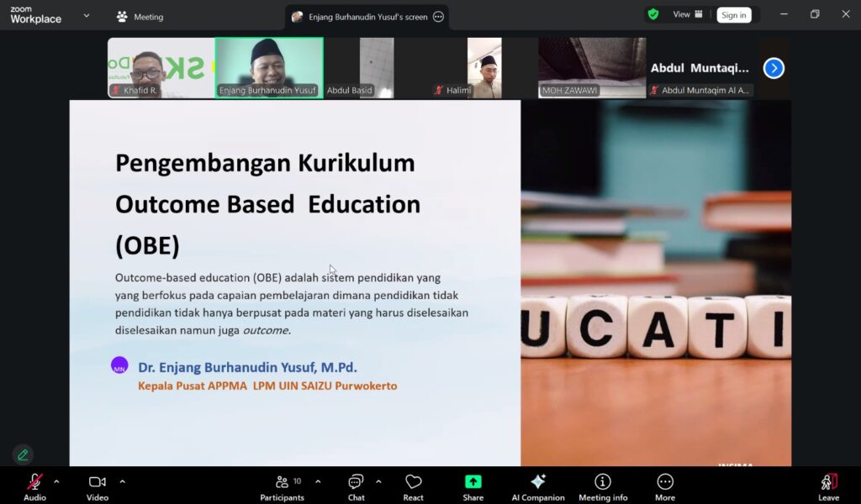This screenshot has width=861, height=504.
Task: Select Enjang Burhanudin Yusuf's screen tab
Action: [367, 17]
